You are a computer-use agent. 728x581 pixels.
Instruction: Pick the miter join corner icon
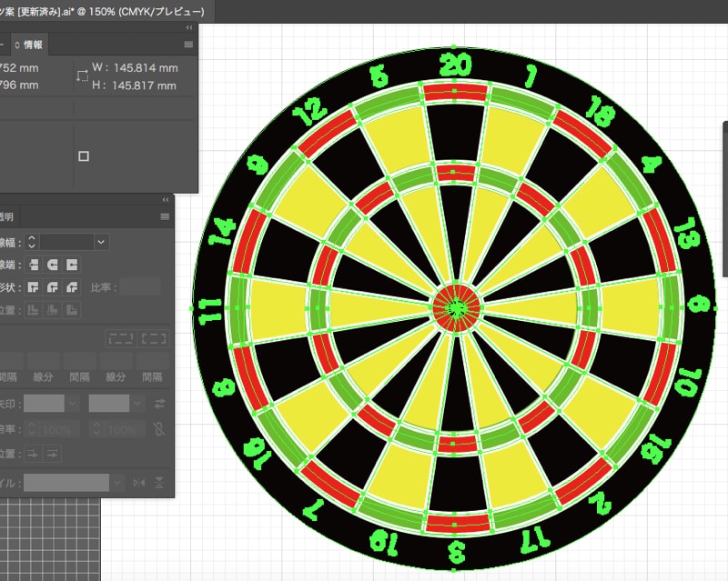pos(33,287)
